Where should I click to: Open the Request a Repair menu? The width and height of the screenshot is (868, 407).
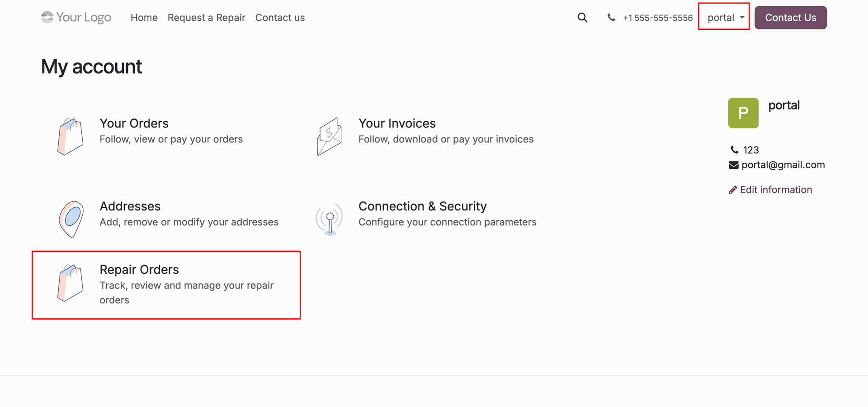[207, 18]
